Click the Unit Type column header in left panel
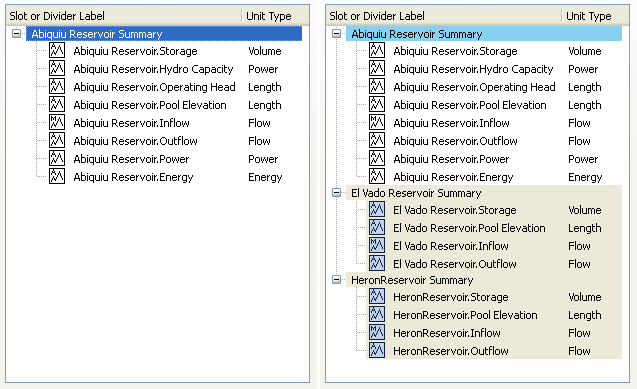Image resolution: width=637 pixels, height=389 pixels. [269, 16]
